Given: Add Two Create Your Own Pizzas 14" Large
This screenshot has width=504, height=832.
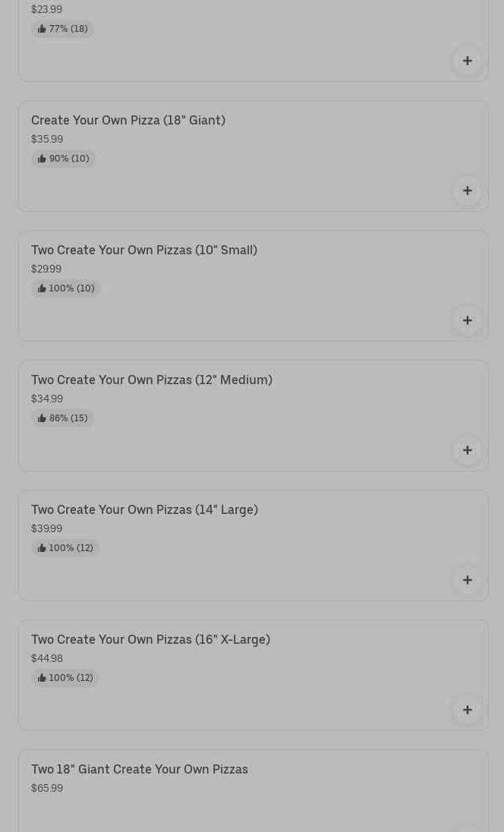Looking at the screenshot, I should tap(467, 580).
